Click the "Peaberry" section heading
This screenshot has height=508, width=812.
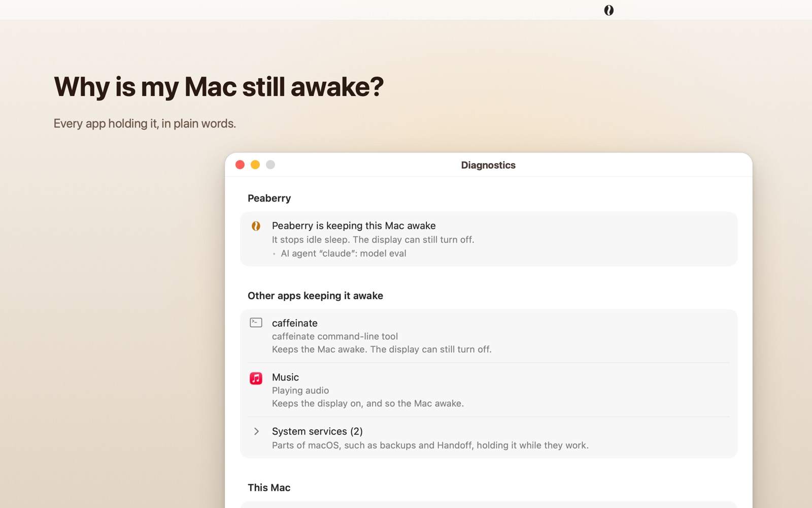[x=269, y=199]
